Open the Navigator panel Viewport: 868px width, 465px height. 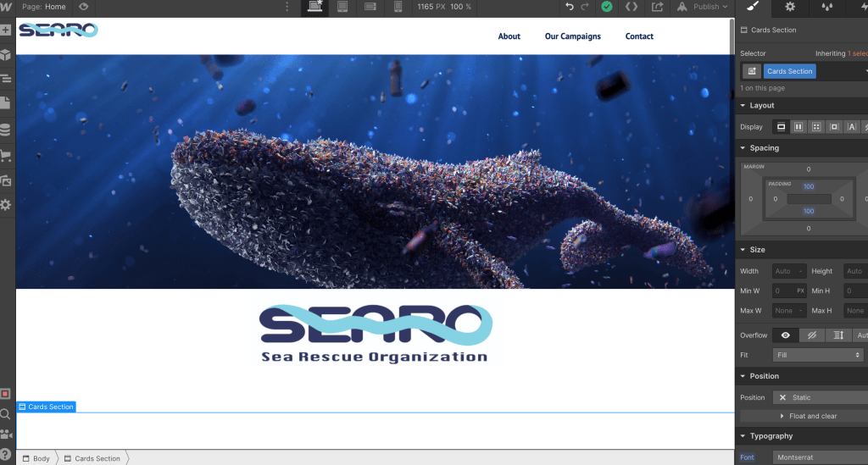pos(6,79)
